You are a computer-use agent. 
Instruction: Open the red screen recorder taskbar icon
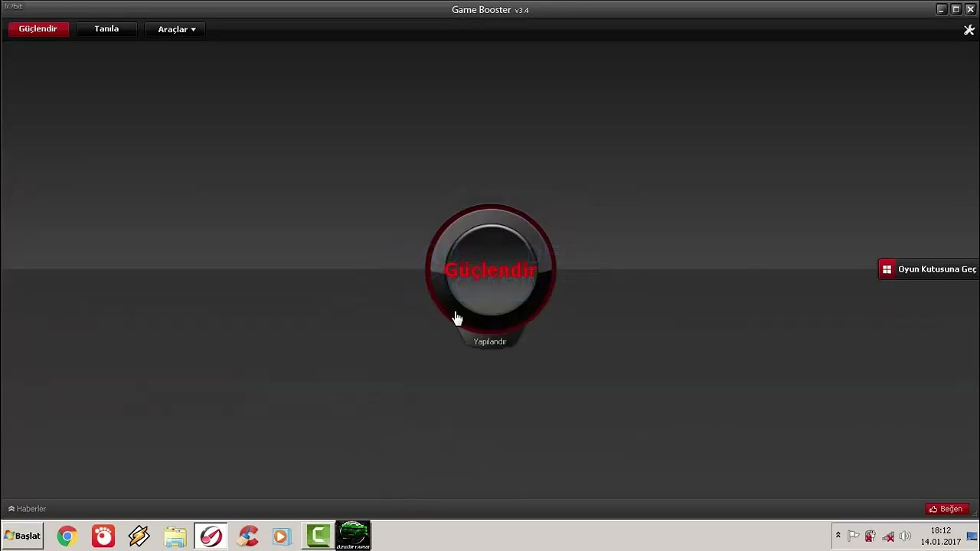pos(103,536)
